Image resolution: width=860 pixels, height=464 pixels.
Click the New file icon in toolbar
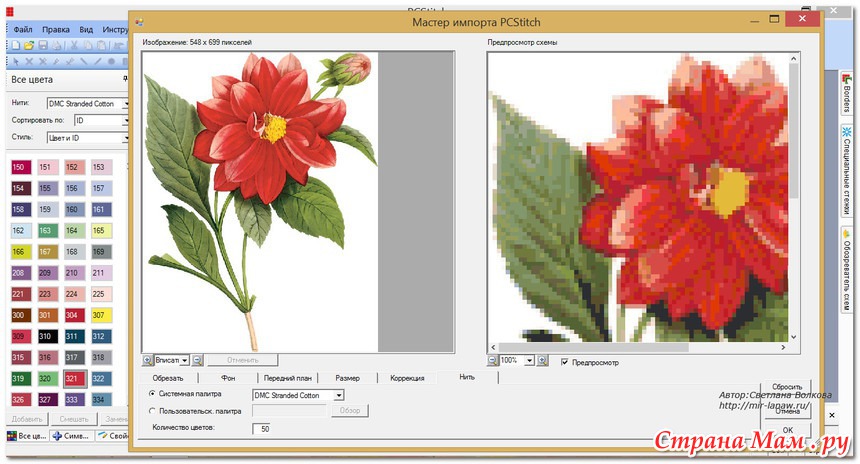point(17,46)
